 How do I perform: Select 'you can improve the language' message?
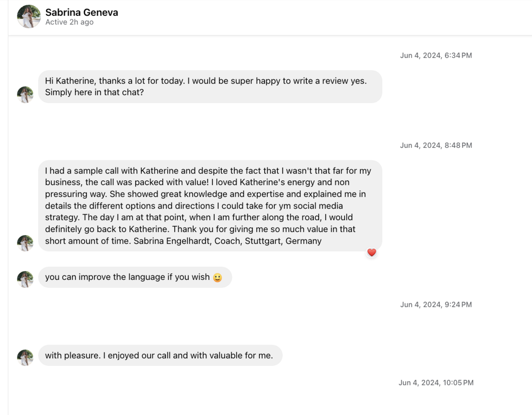135,277
